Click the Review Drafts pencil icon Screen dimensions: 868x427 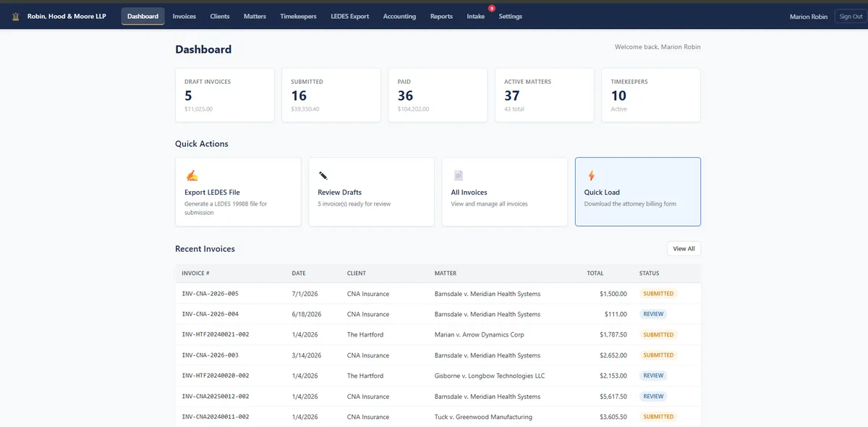pos(323,176)
